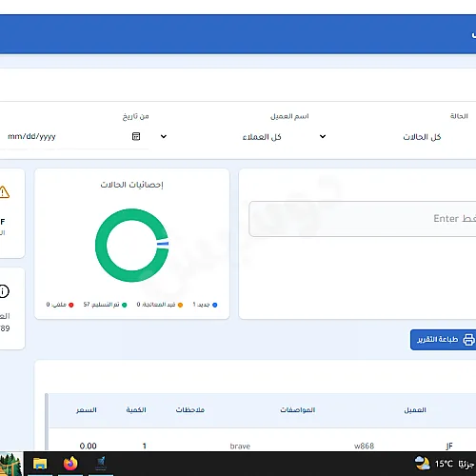Toggle the ملغى red legend item
This screenshot has width=476, height=476.
[60, 305]
